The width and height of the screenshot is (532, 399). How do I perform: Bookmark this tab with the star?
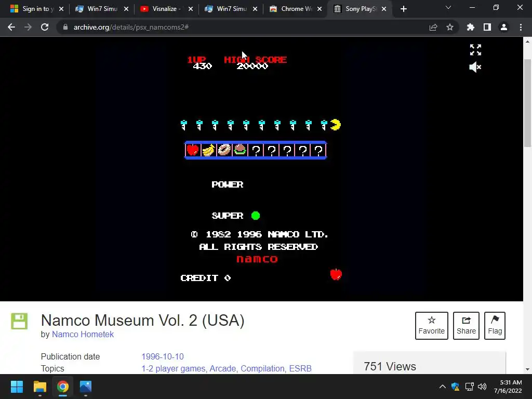click(450, 27)
